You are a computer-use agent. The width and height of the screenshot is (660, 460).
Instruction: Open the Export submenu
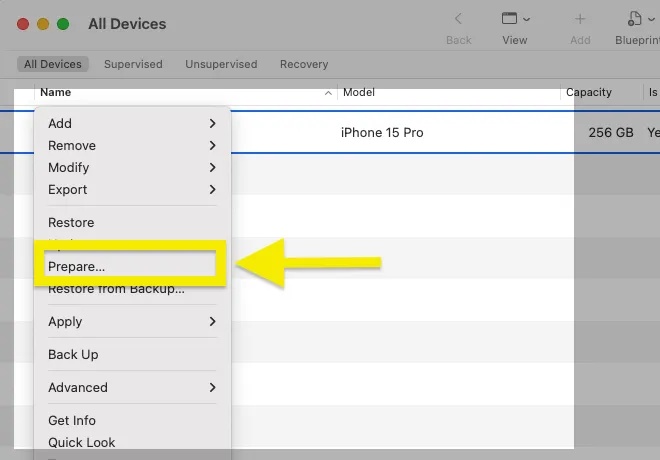coord(132,189)
